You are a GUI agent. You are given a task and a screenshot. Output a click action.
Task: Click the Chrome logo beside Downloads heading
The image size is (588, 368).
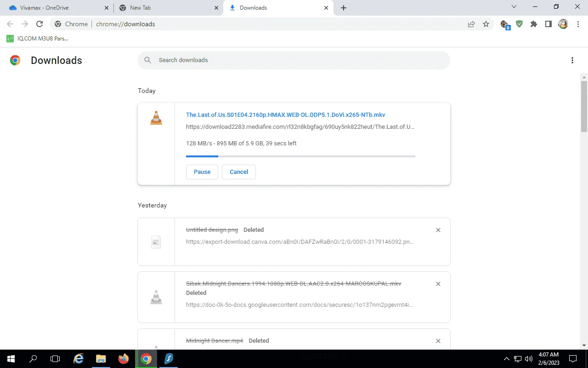15,60
